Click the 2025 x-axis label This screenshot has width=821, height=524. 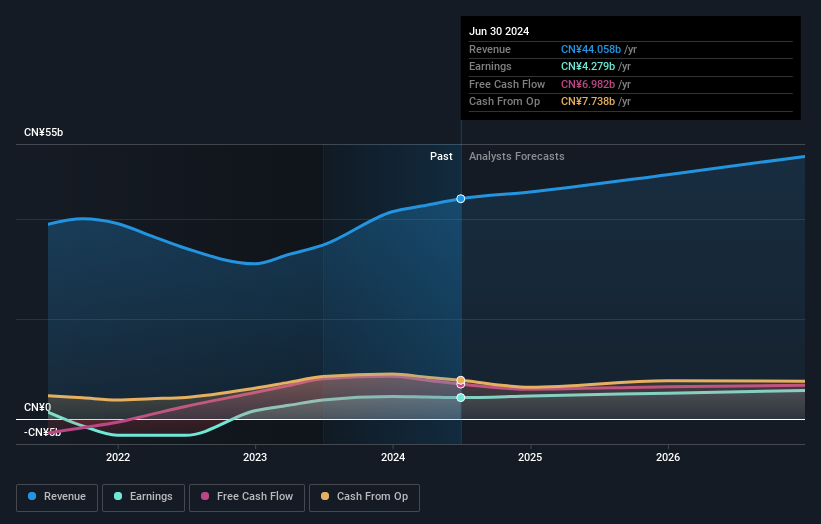click(530, 457)
